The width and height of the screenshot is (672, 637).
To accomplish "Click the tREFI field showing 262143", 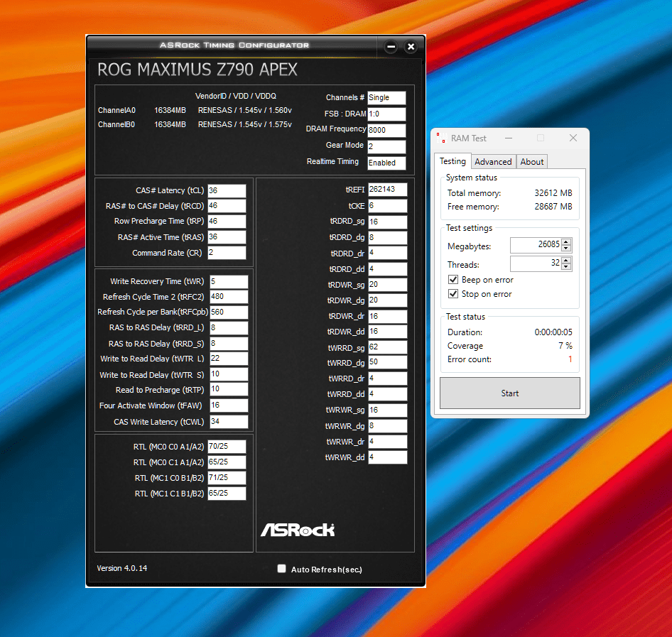I will point(387,190).
